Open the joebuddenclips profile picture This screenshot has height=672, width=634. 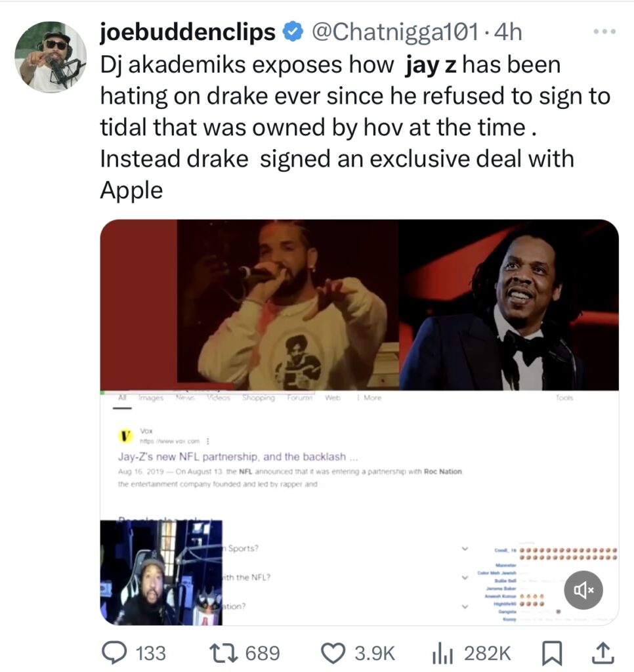51,57
